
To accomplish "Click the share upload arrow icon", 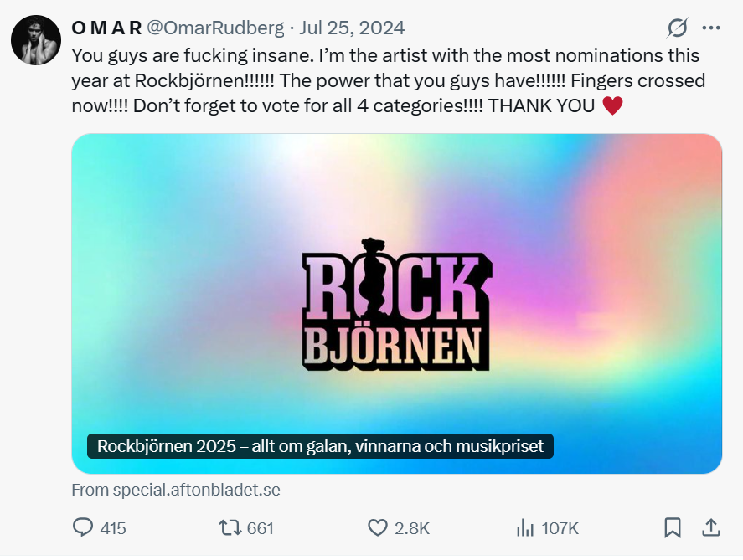I will pyautogui.click(x=710, y=527).
